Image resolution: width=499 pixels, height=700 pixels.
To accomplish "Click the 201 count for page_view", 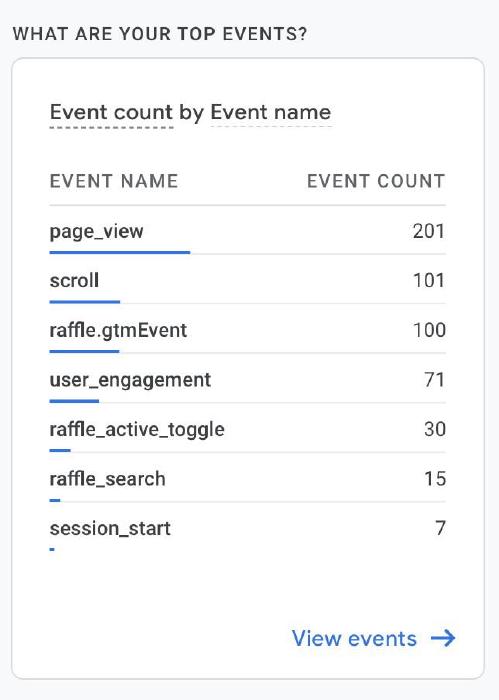I will pos(428,231).
